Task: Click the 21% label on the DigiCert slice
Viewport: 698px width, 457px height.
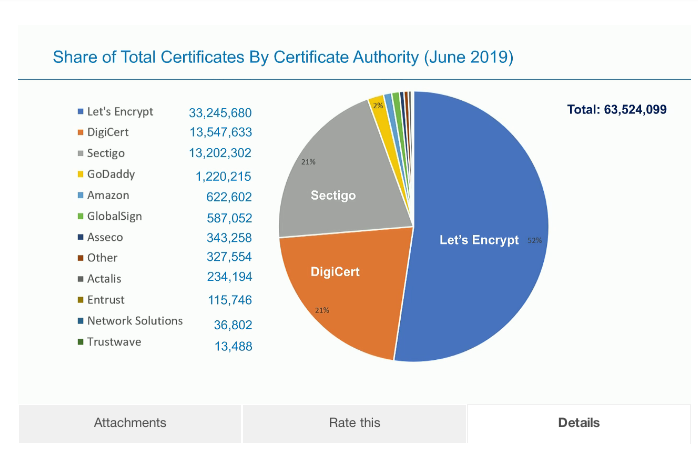Action: [x=322, y=310]
